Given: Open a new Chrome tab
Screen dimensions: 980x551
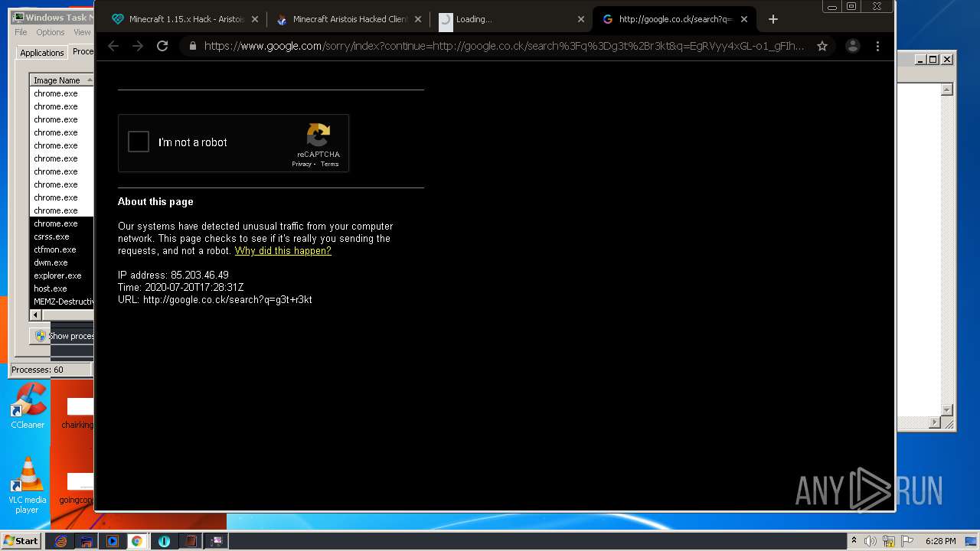Looking at the screenshot, I should pyautogui.click(x=773, y=19).
